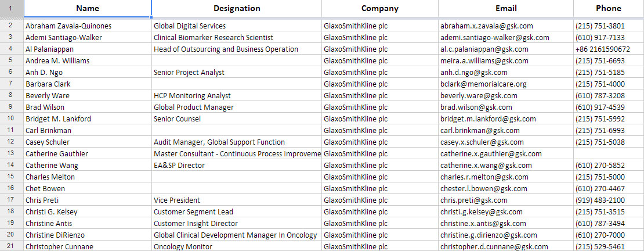Select the (919) 483-2100 phone cell
The image size is (644, 251).
pyautogui.click(x=608, y=200)
